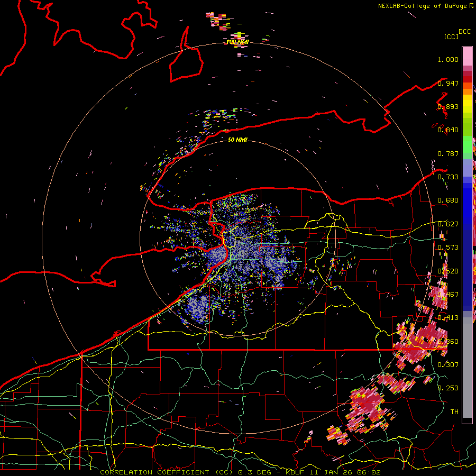Pick the large gray color bar segment

click(x=467, y=368)
